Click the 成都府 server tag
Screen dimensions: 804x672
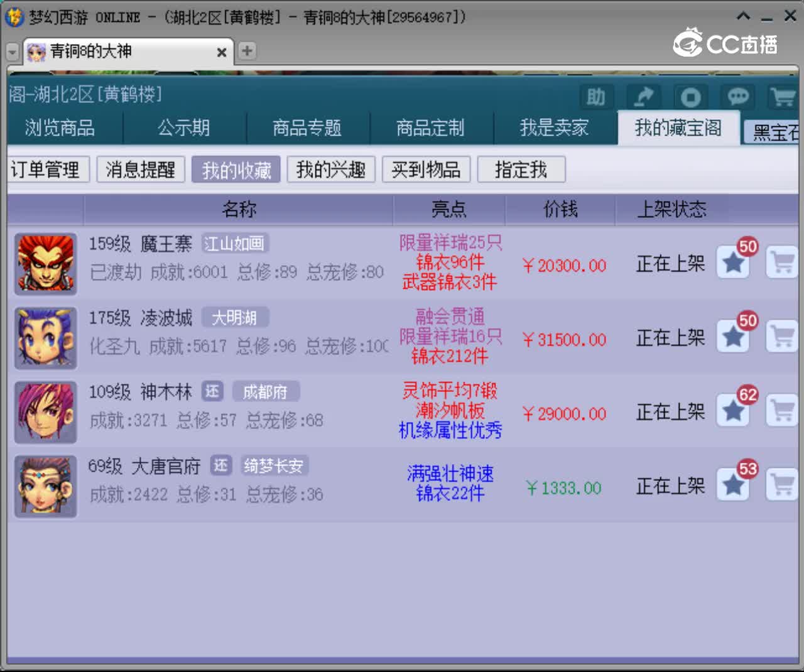266,392
